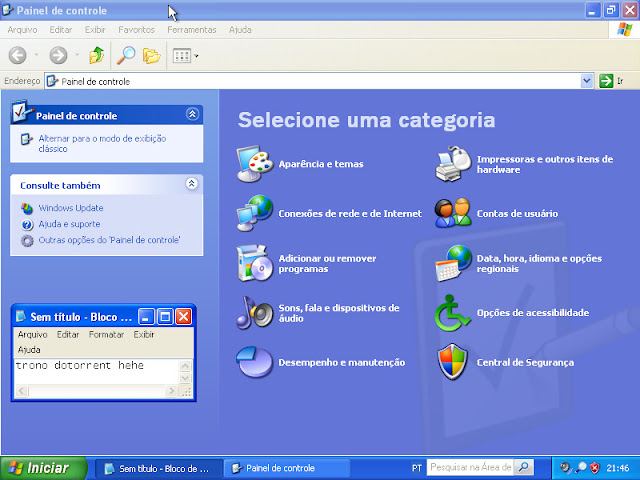The height and width of the screenshot is (480, 640).
Task: Open the Windows Update link
Action: click(x=71, y=208)
